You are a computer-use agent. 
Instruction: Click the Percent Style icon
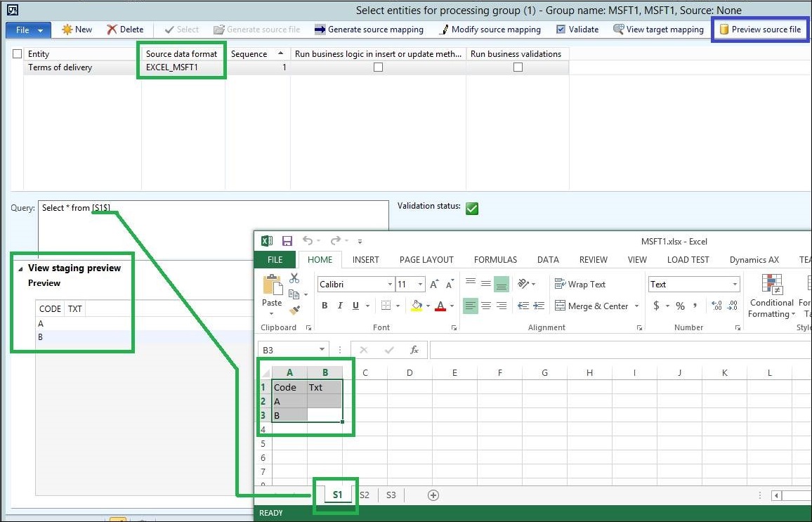680,306
